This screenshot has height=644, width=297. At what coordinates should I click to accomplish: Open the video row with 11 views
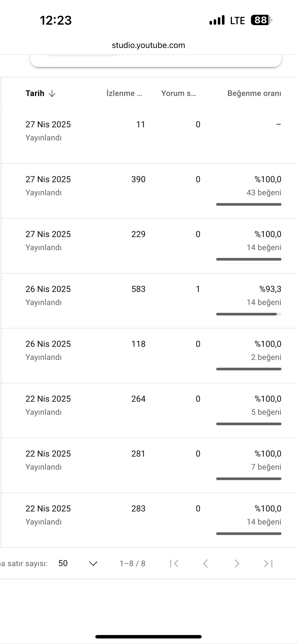pos(148,136)
